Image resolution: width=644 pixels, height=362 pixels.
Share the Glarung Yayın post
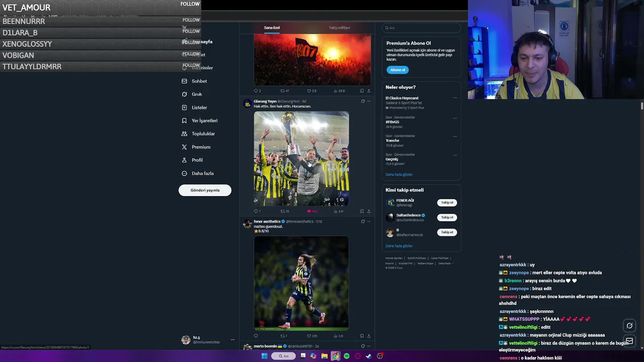(369, 211)
